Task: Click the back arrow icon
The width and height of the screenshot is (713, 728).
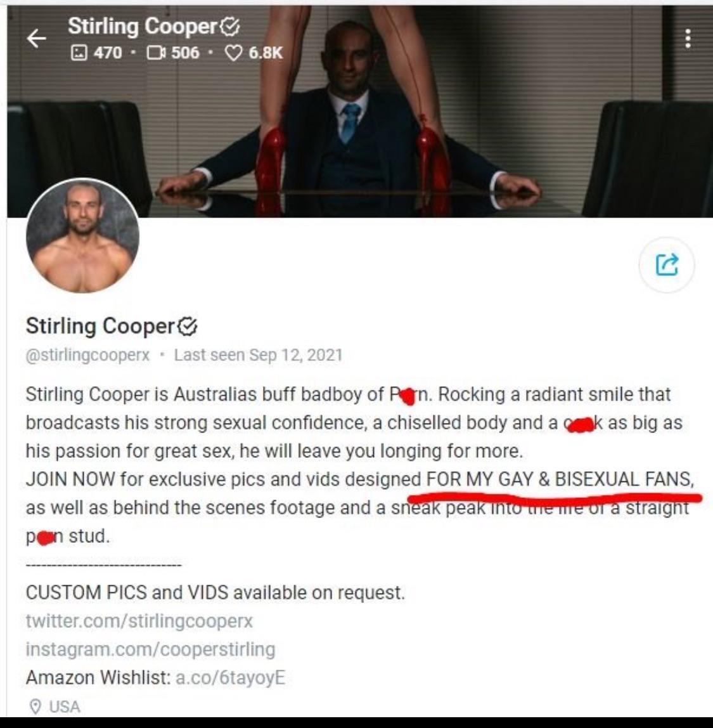Action: tap(36, 39)
